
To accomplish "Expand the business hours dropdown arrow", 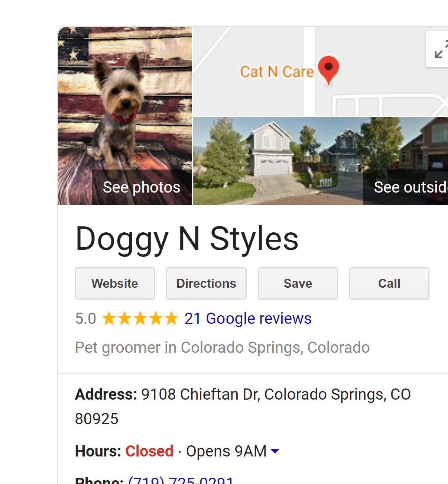I will [x=275, y=451].
